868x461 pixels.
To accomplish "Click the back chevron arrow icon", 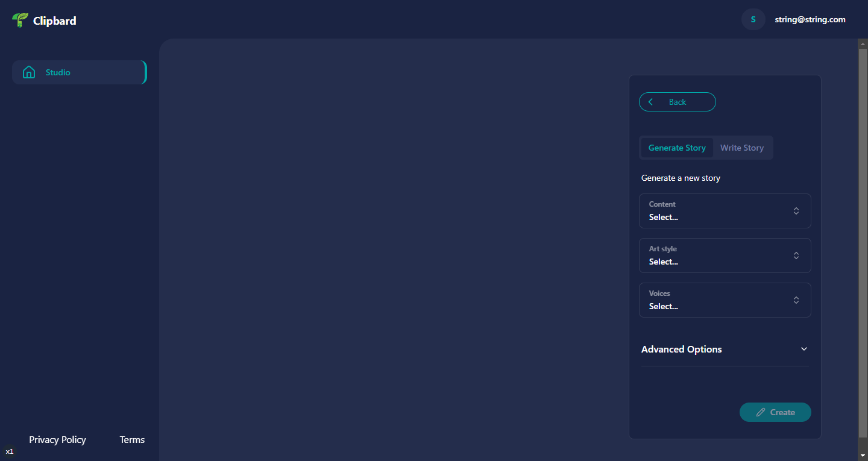I will coord(650,101).
